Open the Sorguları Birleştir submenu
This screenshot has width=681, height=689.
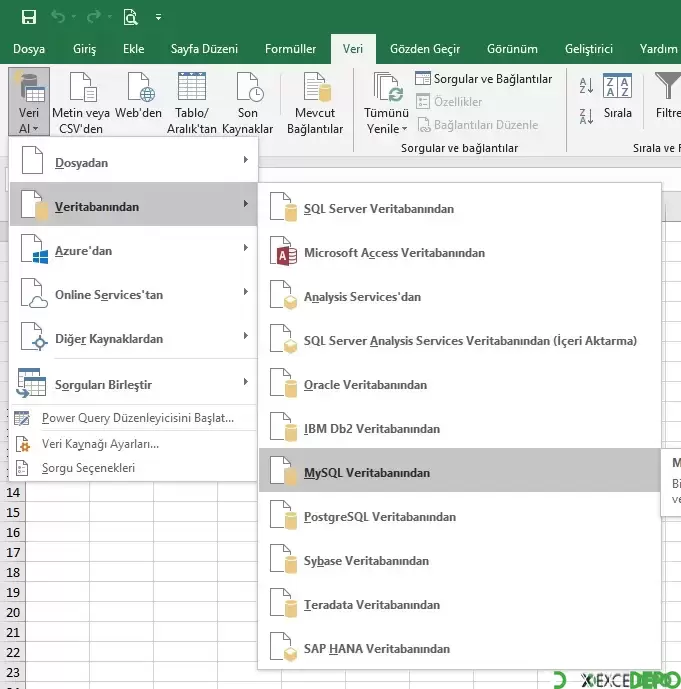click(x=134, y=382)
